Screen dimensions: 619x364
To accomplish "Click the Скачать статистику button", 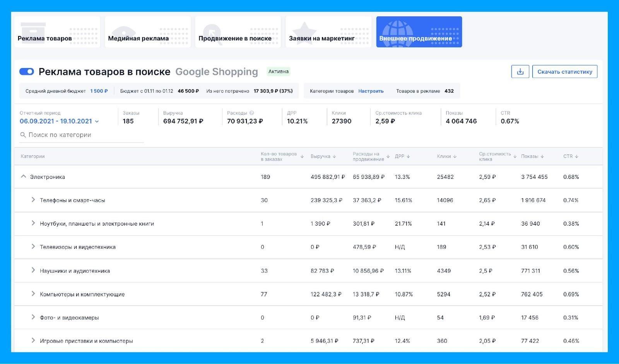I will click(x=564, y=72).
